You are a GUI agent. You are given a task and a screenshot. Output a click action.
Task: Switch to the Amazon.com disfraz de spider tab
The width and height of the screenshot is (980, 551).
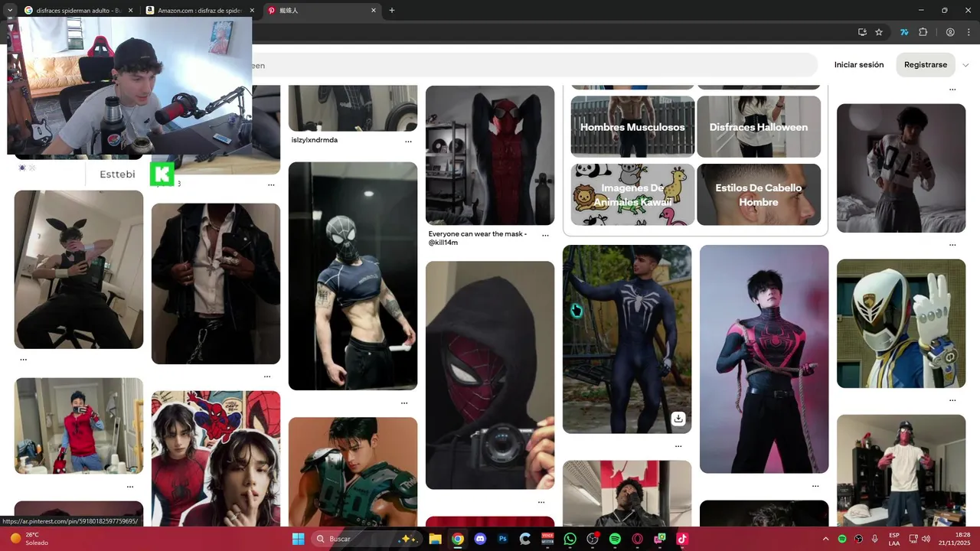(200, 11)
